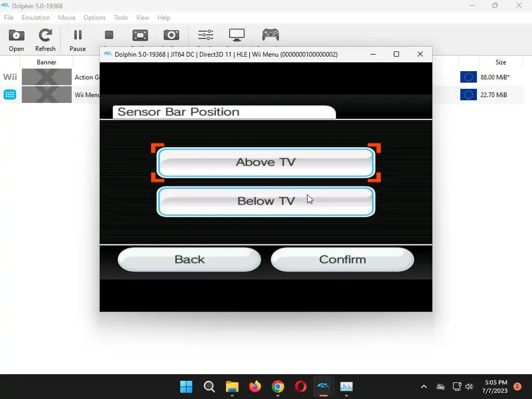The height and width of the screenshot is (399, 532).
Task: Open Firefox from the taskbar
Action: (x=255, y=387)
